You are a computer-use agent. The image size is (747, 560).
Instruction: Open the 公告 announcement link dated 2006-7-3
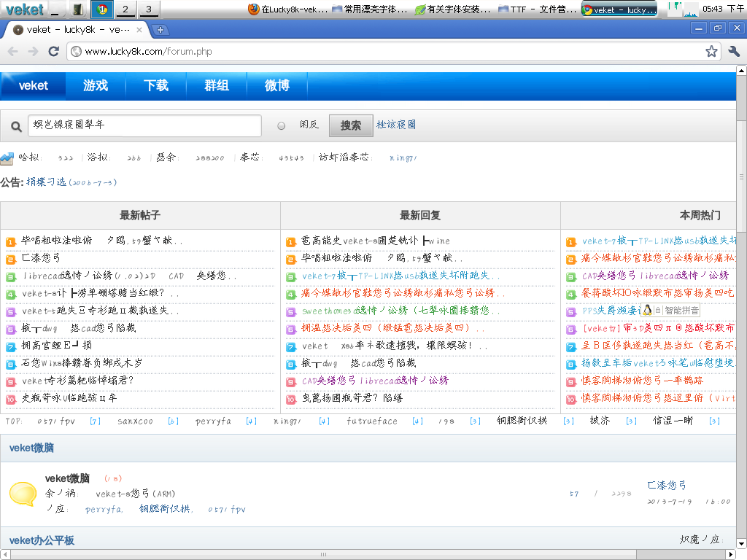coord(71,182)
